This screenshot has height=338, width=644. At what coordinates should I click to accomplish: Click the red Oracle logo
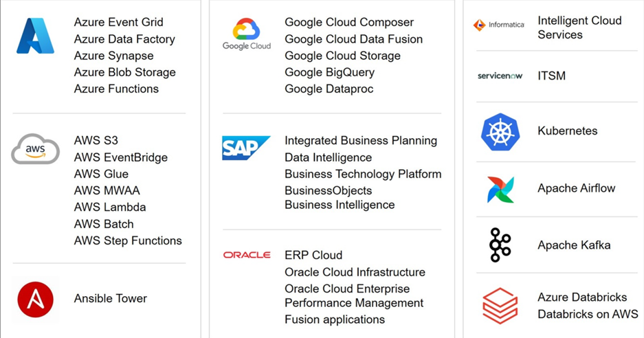247,255
